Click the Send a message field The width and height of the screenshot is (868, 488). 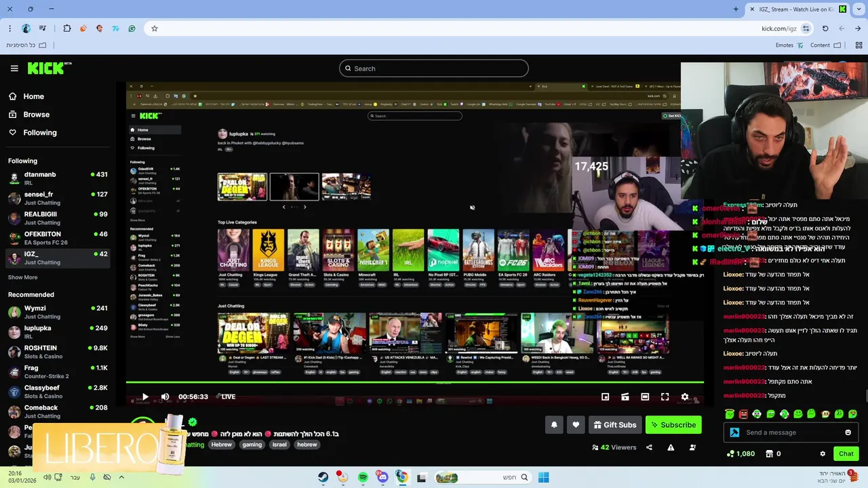[790, 432]
